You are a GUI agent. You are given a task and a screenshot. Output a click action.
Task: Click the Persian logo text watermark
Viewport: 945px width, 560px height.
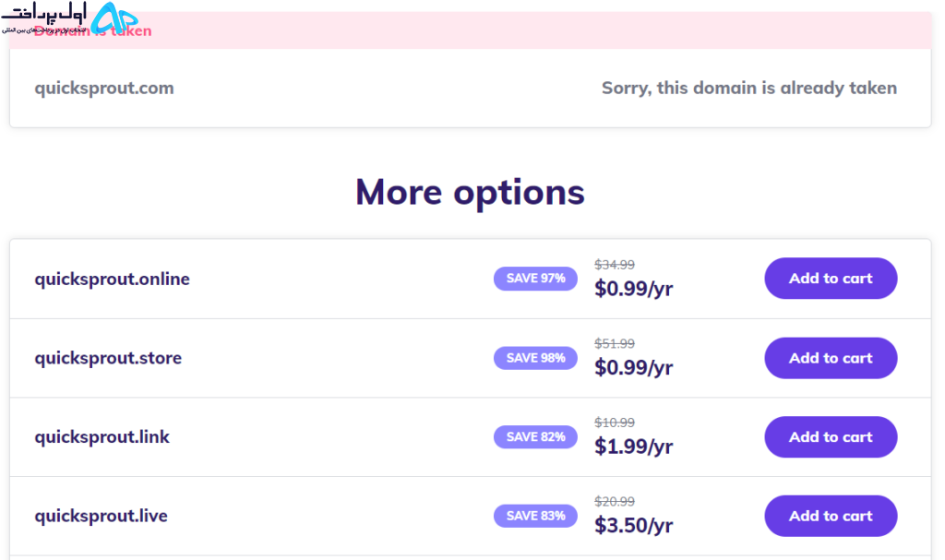click(x=44, y=18)
